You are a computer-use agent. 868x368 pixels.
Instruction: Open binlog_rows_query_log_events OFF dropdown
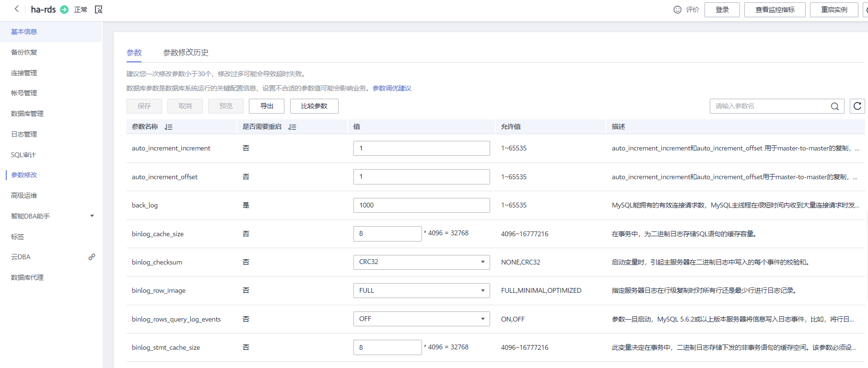point(421,319)
